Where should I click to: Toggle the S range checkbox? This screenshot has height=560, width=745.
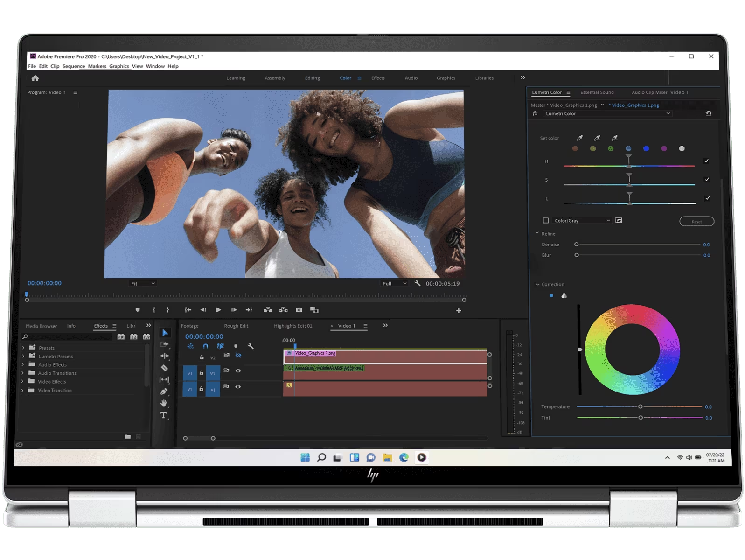click(707, 179)
